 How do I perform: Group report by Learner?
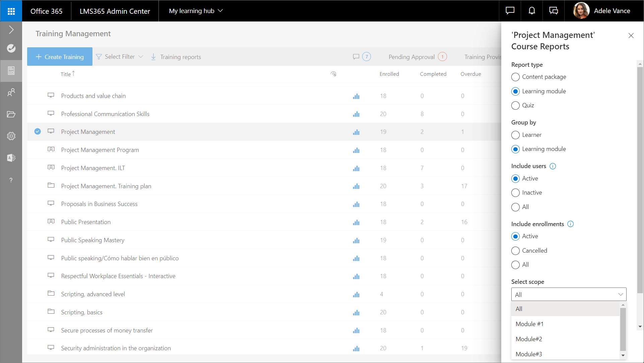click(515, 135)
